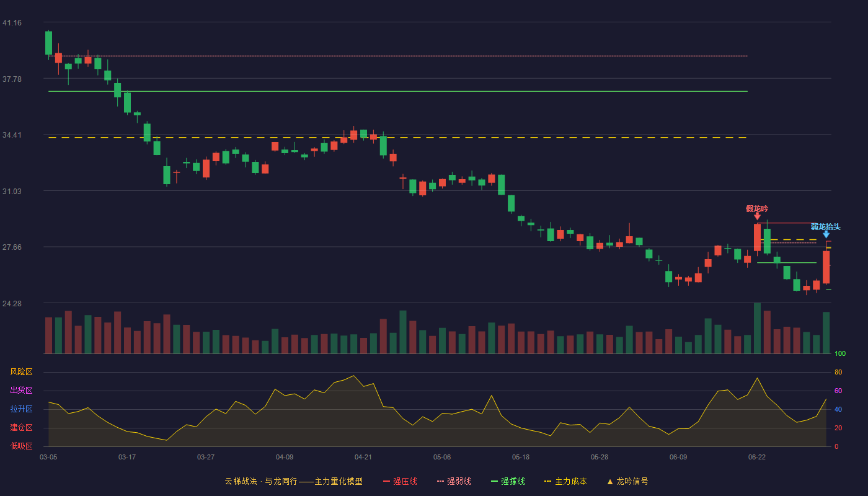Toggle the 主力成本 legend series

click(x=565, y=481)
